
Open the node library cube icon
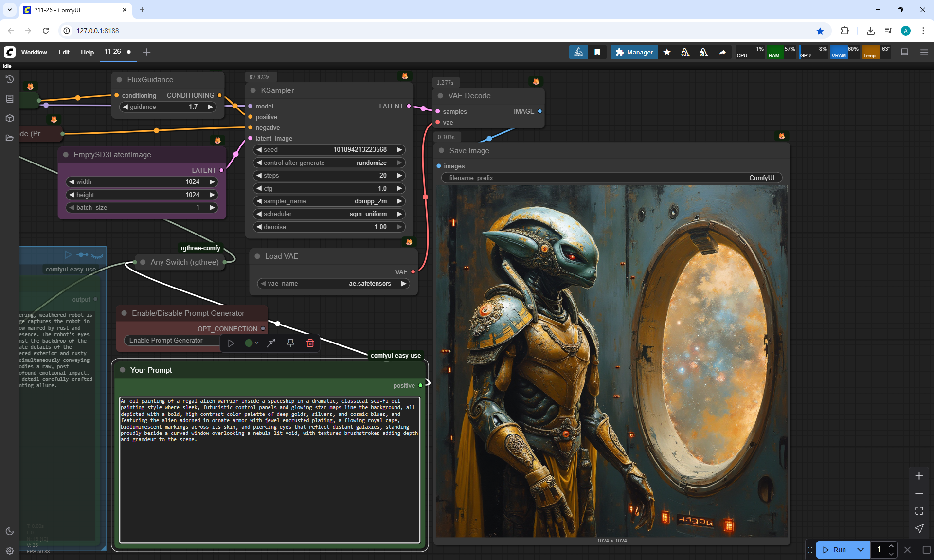9,118
